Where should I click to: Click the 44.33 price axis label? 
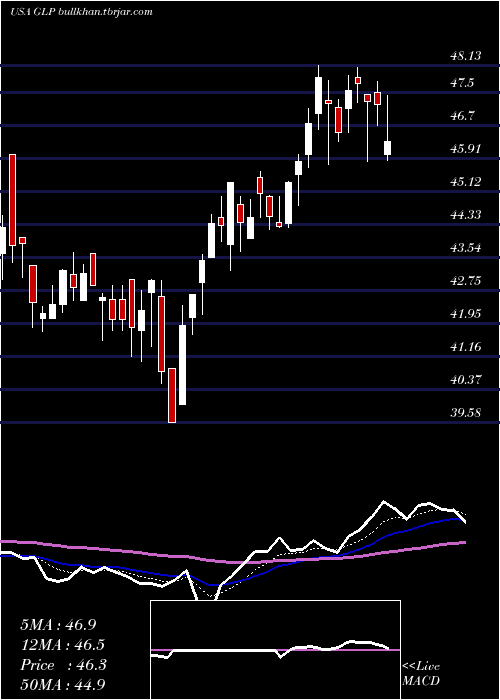point(466,215)
